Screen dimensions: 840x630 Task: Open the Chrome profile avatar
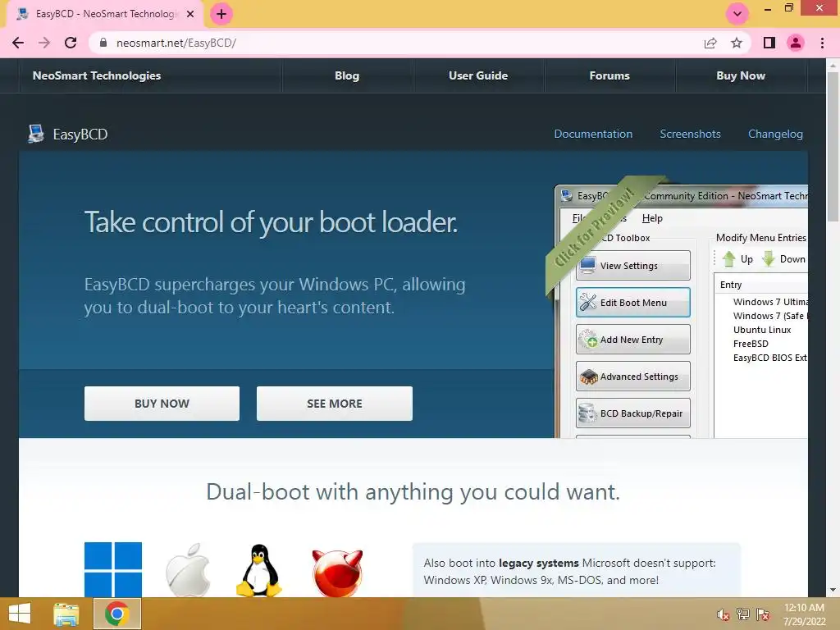click(x=796, y=43)
